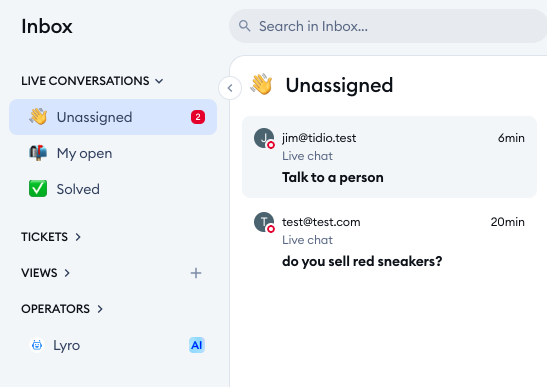
Task: Click the AI badge next to Lyro
Action: point(197,345)
